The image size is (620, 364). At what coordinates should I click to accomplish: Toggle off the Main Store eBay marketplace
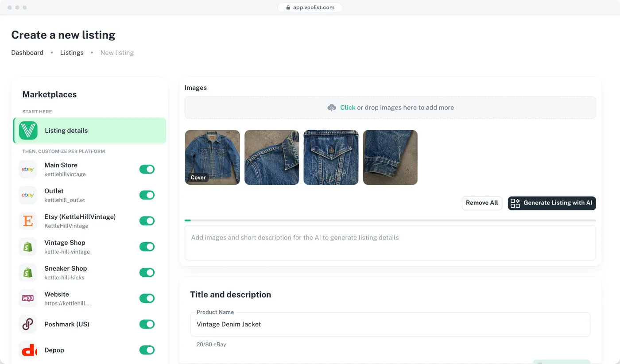click(x=147, y=169)
